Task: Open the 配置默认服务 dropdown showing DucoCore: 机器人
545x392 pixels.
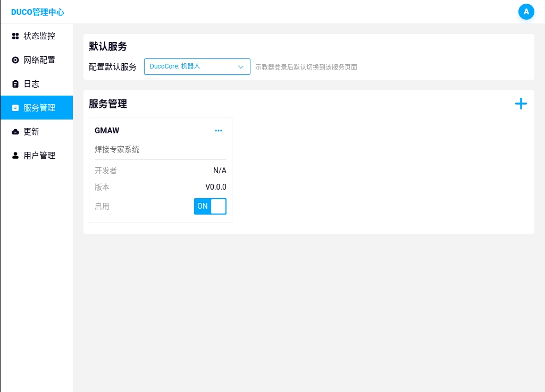Action: 191,67
